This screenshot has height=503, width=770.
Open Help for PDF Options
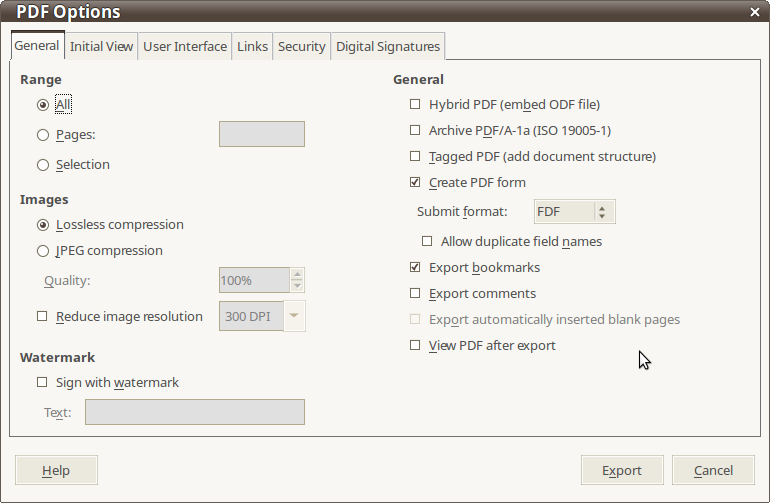(56, 470)
